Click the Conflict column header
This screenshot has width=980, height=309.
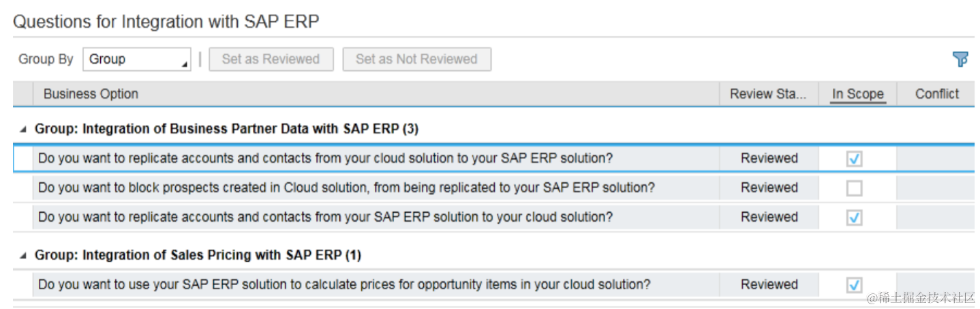tap(936, 94)
